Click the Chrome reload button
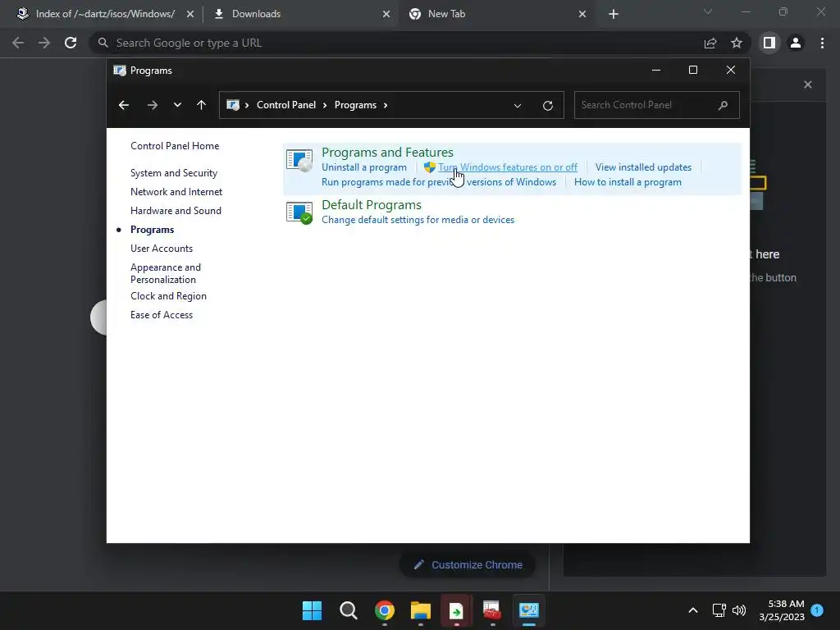The width and height of the screenshot is (840, 630). pos(71,43)
